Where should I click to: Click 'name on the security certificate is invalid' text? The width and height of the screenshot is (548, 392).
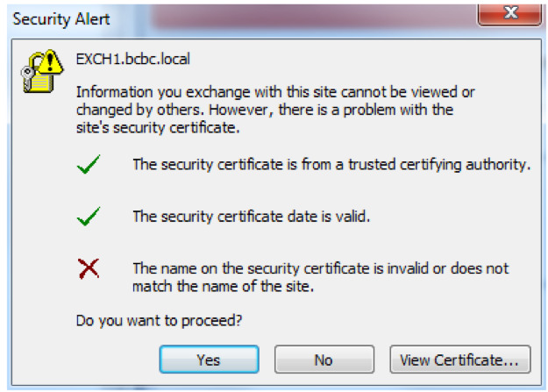(x=321, y=268)
